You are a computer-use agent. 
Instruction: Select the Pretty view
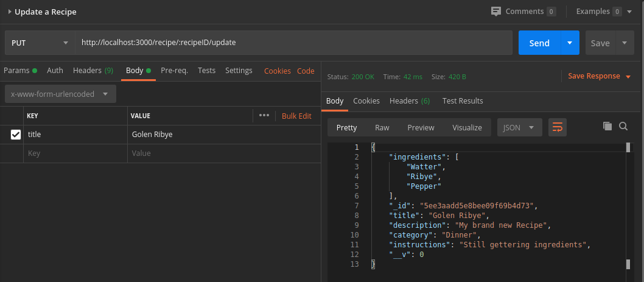346,127
